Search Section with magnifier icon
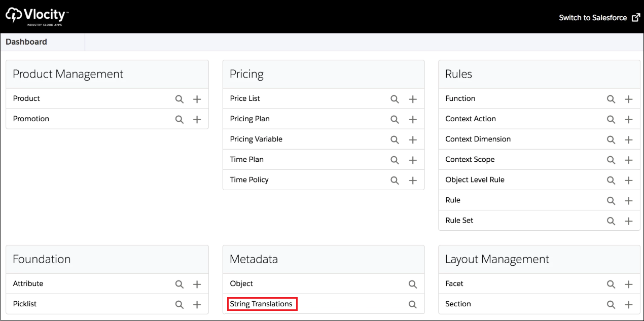 coord(611,304)
